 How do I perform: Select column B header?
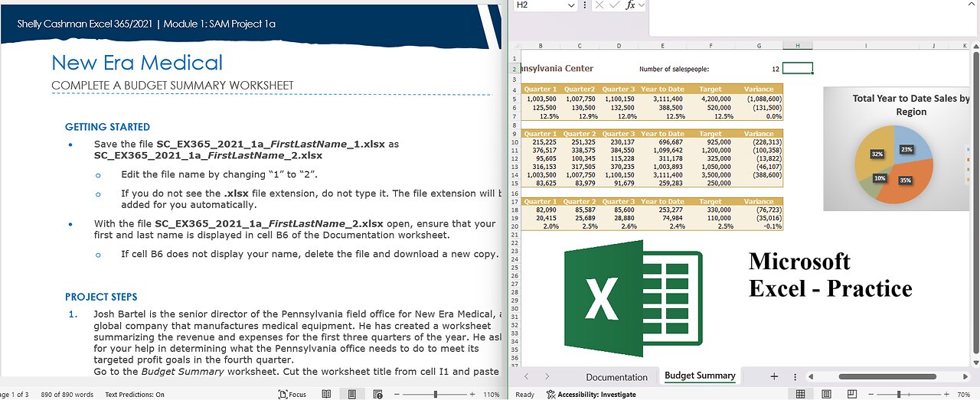click(x=541, y=46)
